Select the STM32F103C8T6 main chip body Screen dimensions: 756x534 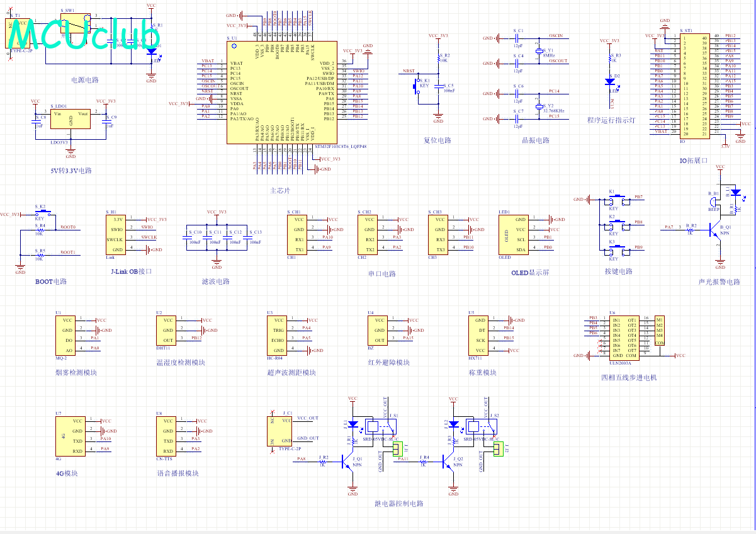coord(282,93)
